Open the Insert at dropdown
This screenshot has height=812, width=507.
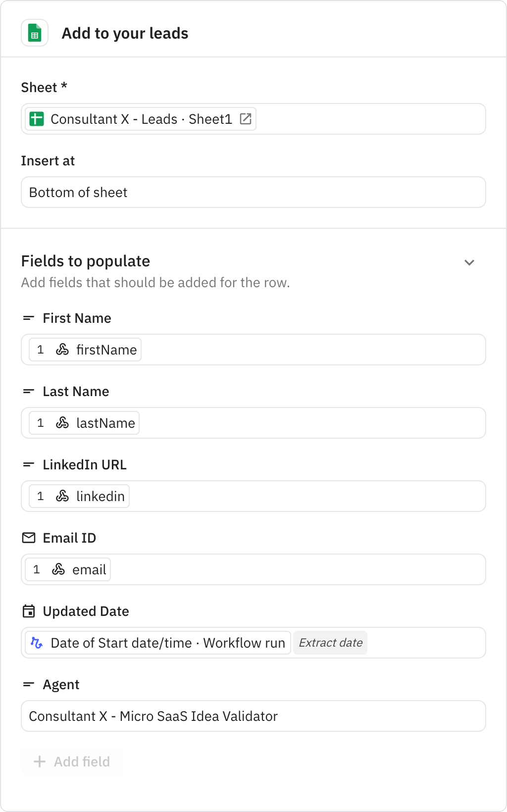click(x=253, y=192)
